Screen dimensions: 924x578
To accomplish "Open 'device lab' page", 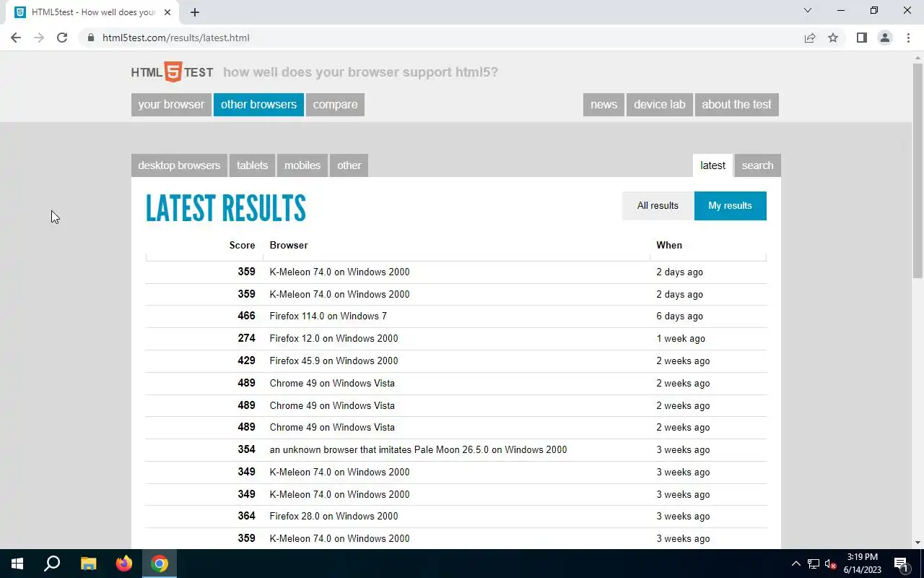I will tap(659, 104).
